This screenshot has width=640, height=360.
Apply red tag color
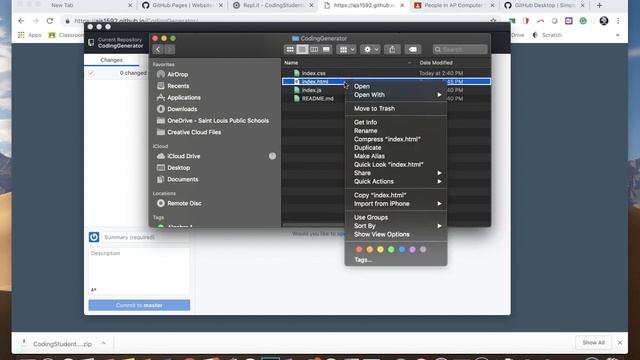pos(359,249)
